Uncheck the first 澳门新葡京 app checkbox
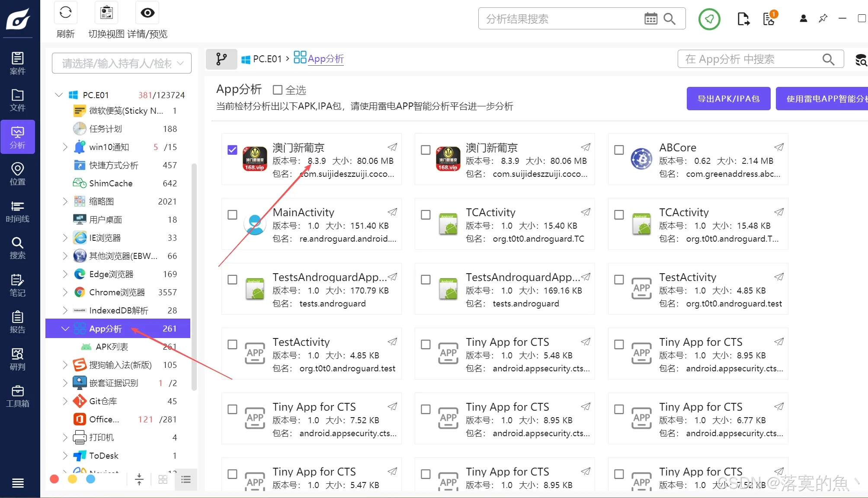 point(232,150)
